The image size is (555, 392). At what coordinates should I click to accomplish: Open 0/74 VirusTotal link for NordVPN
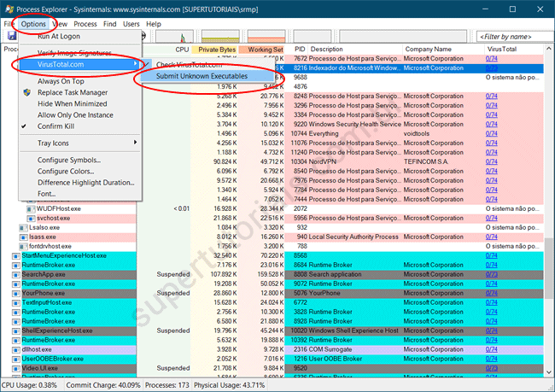click(492, 161)
